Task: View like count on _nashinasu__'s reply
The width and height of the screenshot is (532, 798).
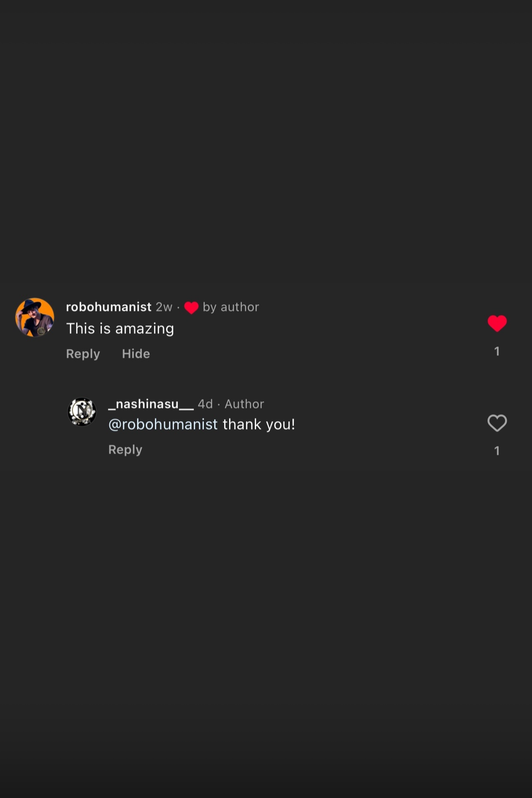Action: pos(497,451)
